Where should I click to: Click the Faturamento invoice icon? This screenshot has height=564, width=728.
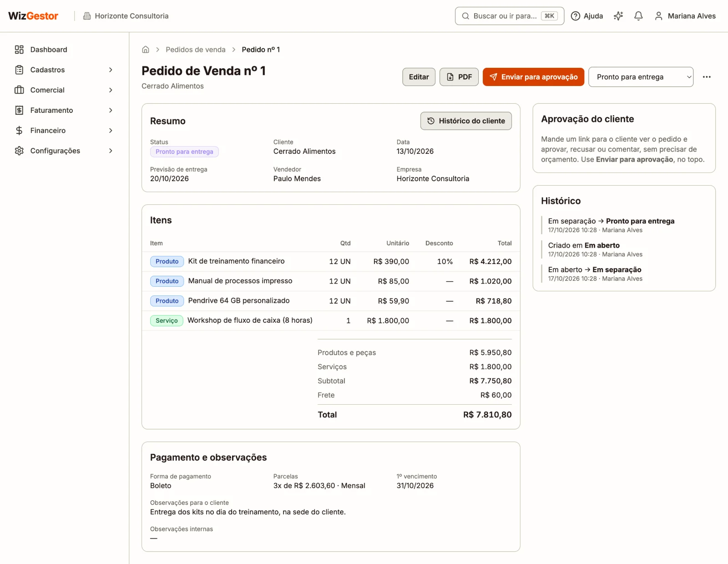click(x=19, y=110)
